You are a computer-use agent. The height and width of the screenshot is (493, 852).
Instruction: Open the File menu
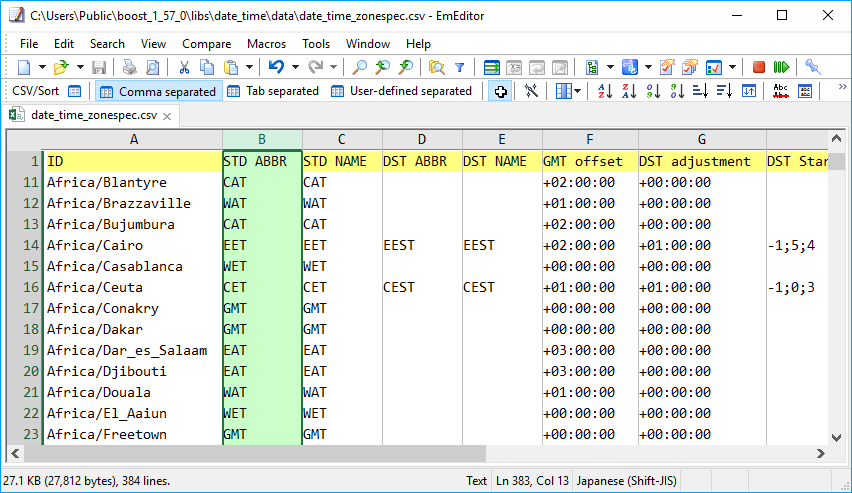click(29, 44)
